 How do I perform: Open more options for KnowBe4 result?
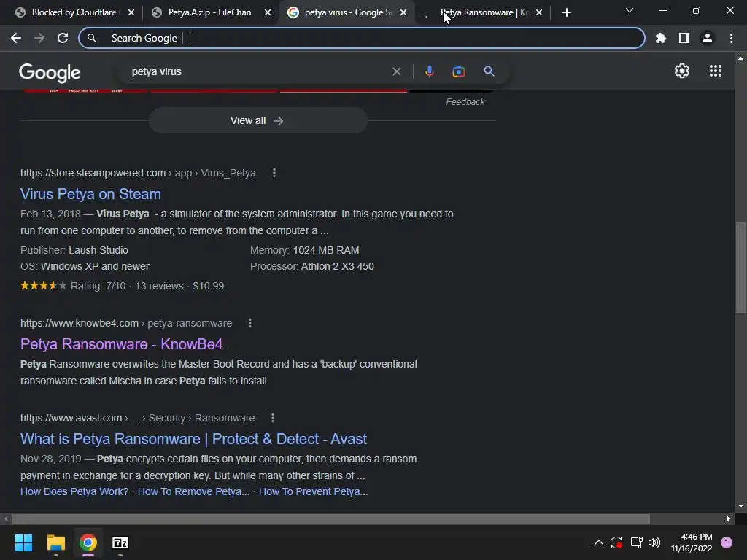(x=250, y=323)
